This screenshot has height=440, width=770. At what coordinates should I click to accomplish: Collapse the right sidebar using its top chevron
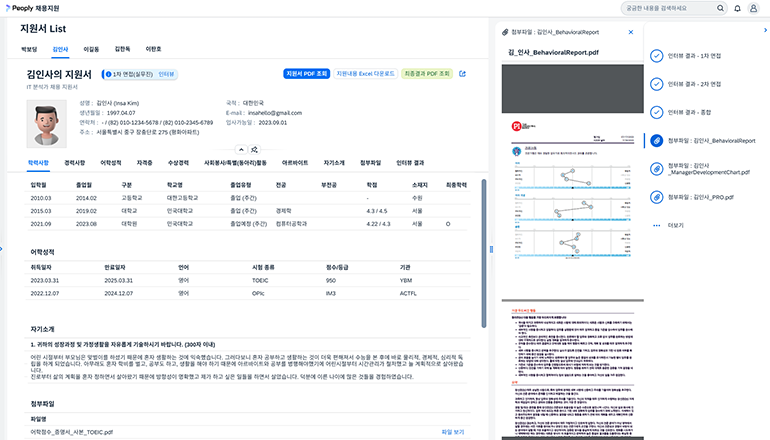coord(765,30)
